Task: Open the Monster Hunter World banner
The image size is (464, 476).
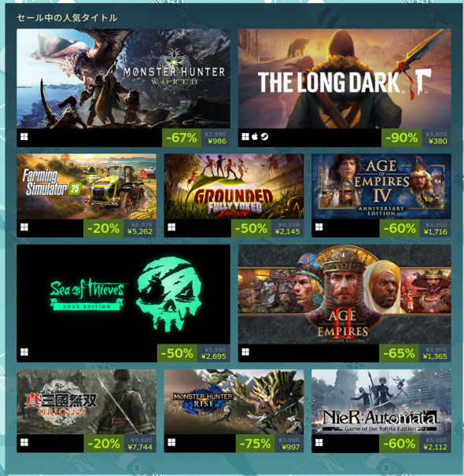Action: tap(123, 79)
